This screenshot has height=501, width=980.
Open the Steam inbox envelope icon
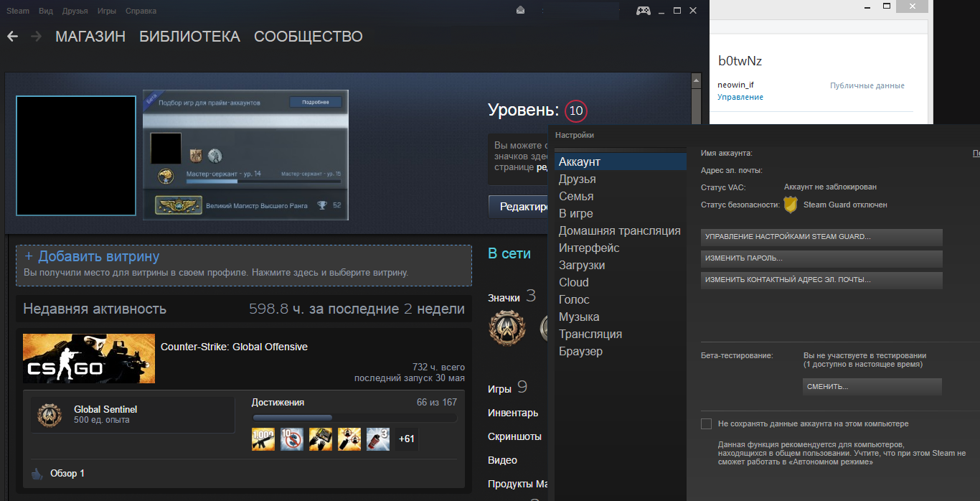click(520, 11)
